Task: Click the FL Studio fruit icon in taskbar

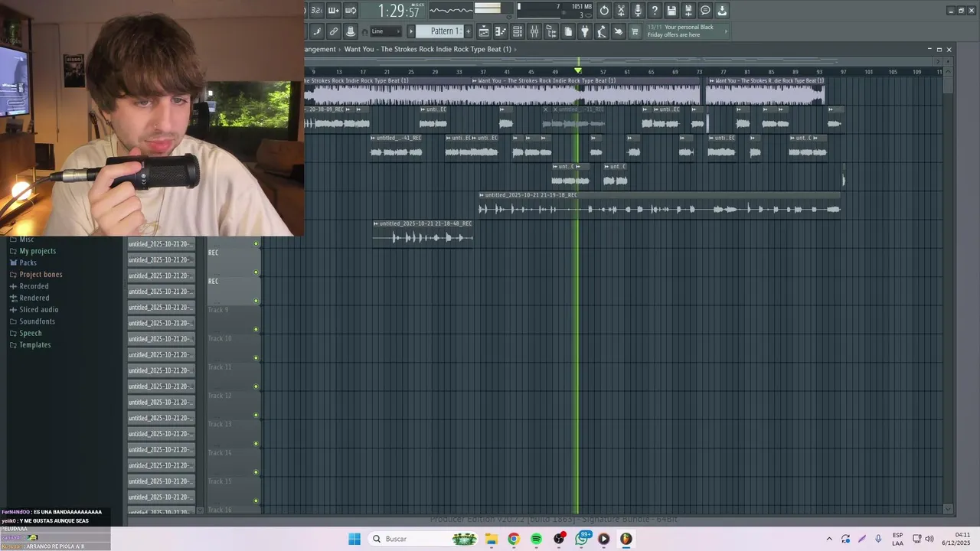Action: tap(626, 539)
